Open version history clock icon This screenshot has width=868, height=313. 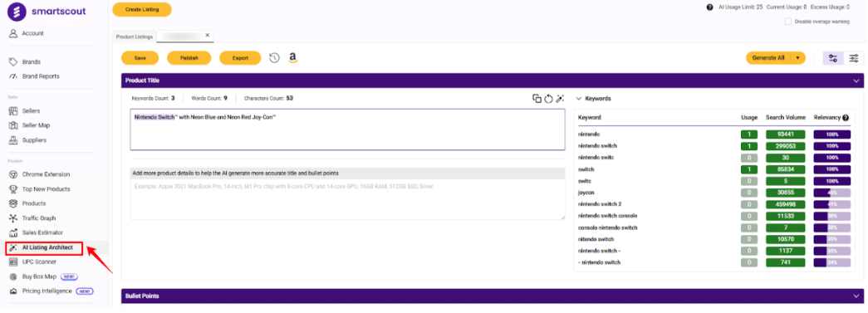pyautogui.click(x=275, y=57)
